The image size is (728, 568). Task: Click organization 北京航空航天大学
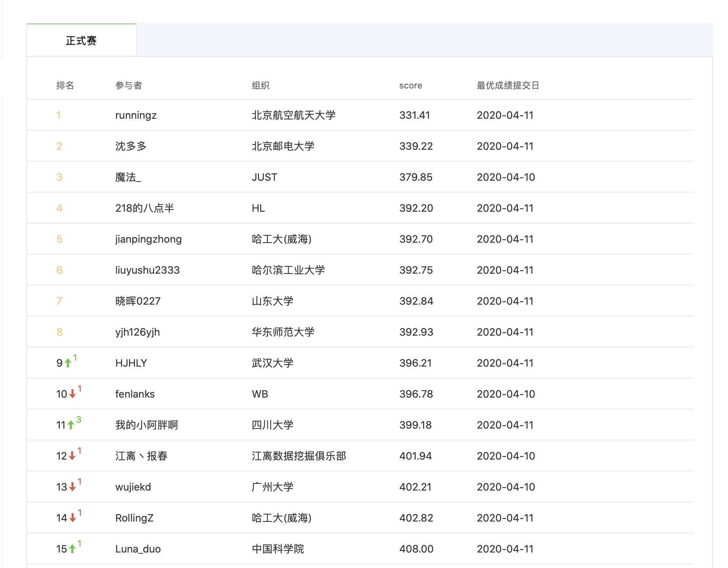[x=294, y=115]
